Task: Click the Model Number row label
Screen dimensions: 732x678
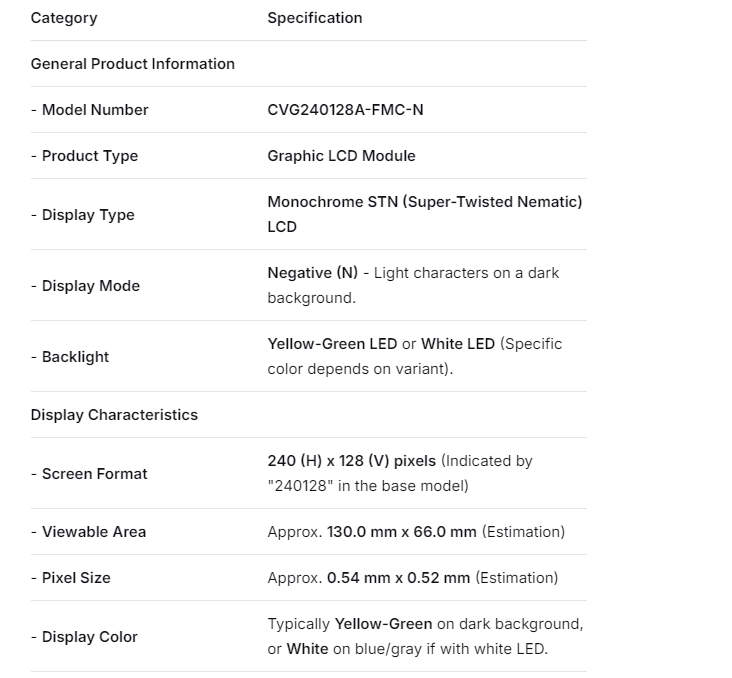Action: (90, 110)
